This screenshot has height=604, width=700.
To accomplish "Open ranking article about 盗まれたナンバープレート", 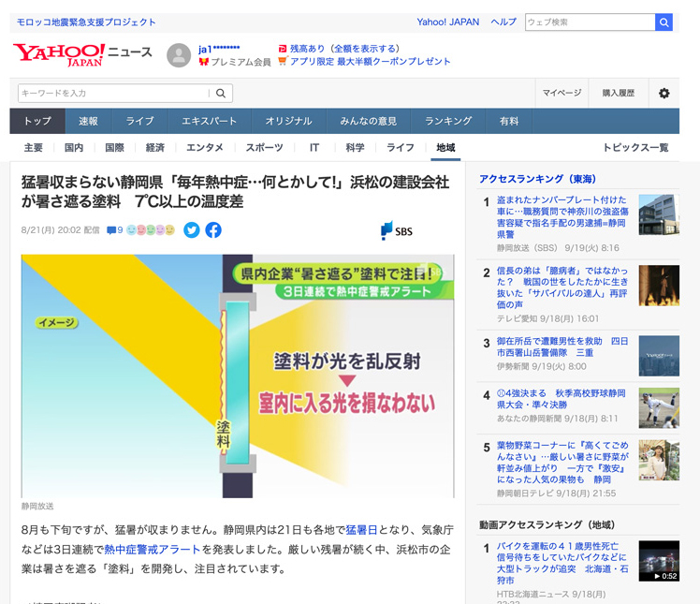I will pyautogui.click(x=562, y=217).
